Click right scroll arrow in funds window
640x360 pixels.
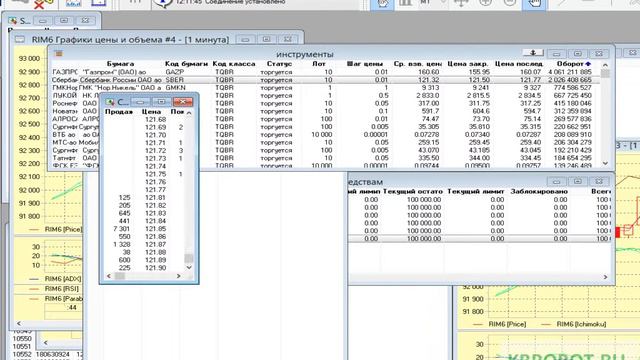coord(605,277)
